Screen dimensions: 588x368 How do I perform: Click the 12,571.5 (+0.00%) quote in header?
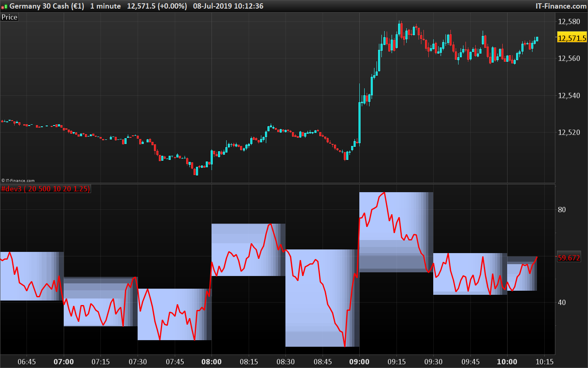tap(157, 6)
